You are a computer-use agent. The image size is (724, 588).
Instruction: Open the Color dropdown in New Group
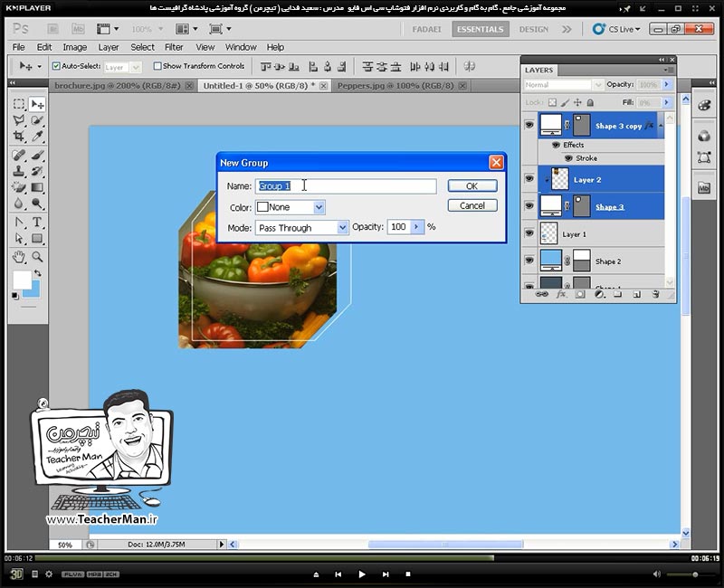click(x=319, y=207)
